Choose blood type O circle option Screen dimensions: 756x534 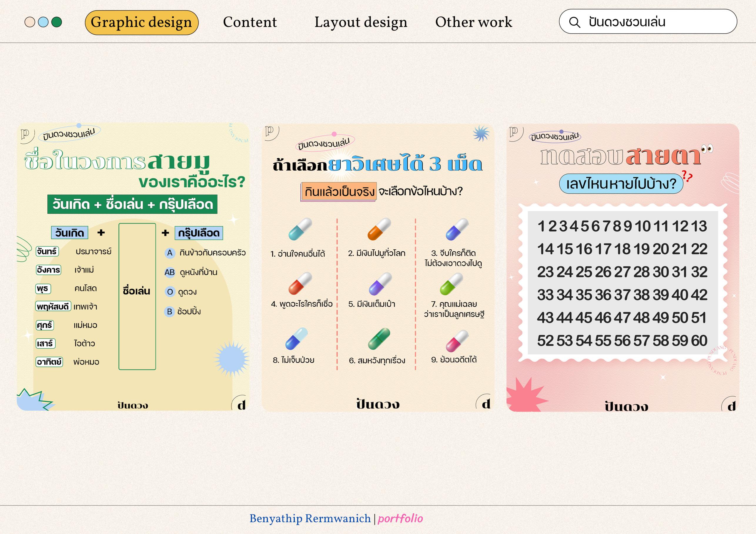click(x=170, y=292)
